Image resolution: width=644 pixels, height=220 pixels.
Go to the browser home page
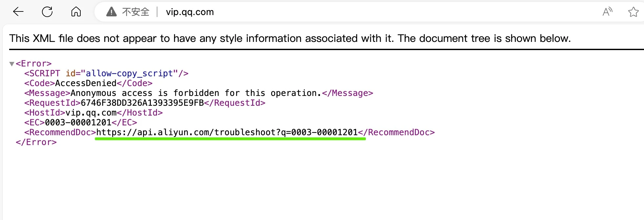coord(76,12)
